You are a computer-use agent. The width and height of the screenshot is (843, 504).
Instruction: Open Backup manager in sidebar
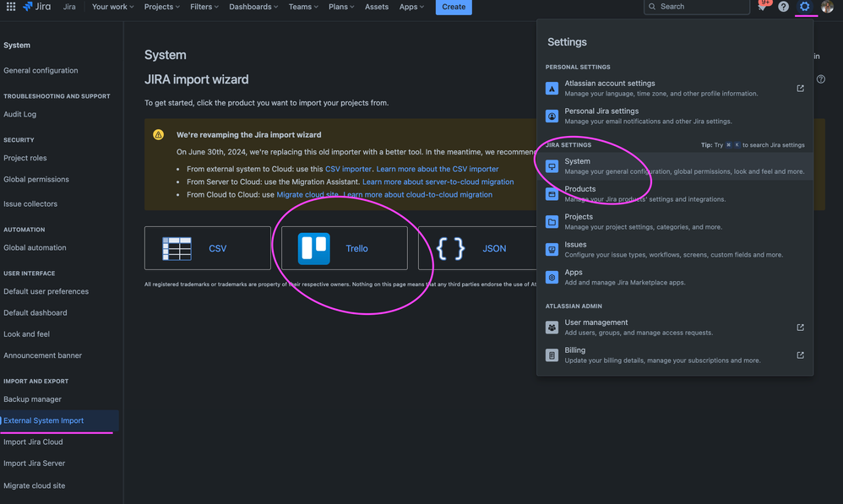pyautogui.click(x=32, y=399)
